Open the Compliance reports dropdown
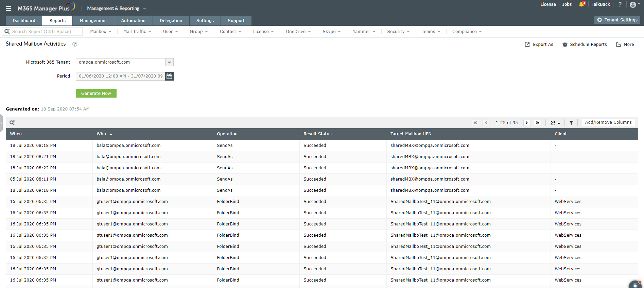This screenshot has width=644, height=288. pos(467,32)
